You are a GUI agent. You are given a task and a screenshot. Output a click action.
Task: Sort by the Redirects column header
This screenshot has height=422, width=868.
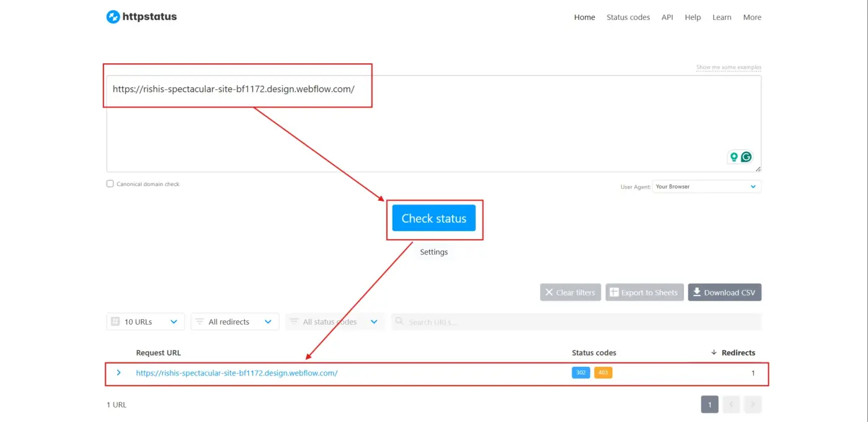pyautogui.click(x=733, y=353)
